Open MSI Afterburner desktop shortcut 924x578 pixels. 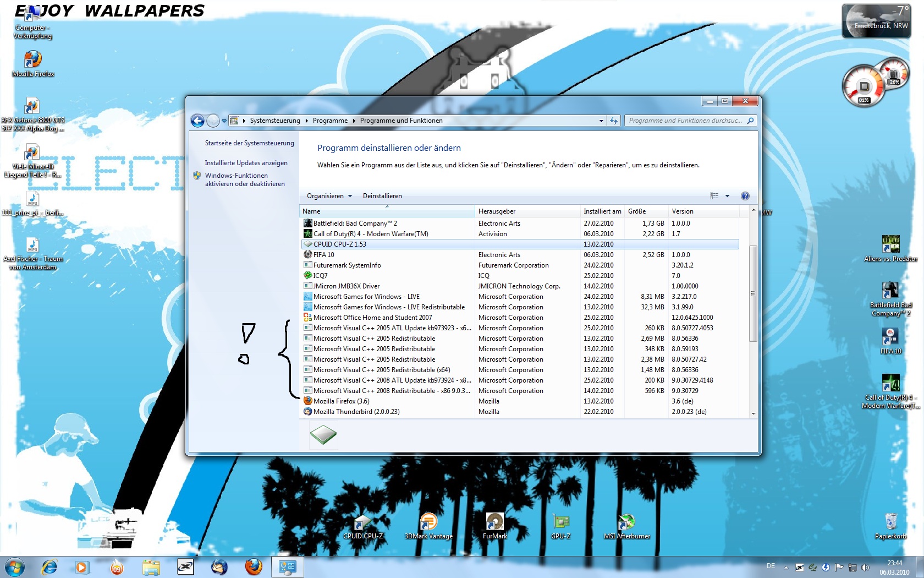pyautogui.click(x=626, y=526)
